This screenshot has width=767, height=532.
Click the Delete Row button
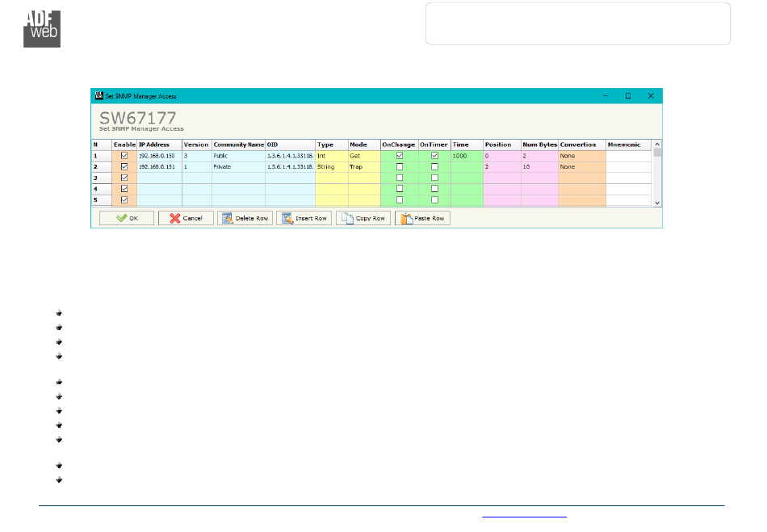[x=245, y=219]
